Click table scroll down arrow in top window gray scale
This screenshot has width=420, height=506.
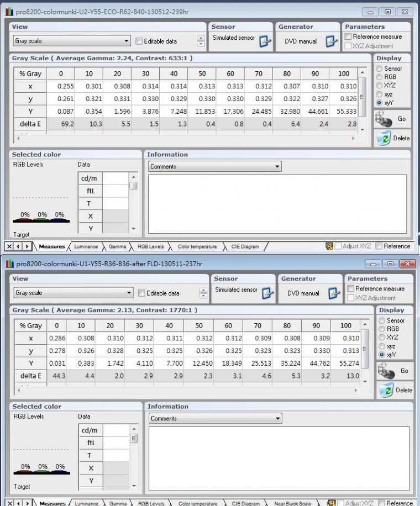pyautogui.click(x=363, y=129)
